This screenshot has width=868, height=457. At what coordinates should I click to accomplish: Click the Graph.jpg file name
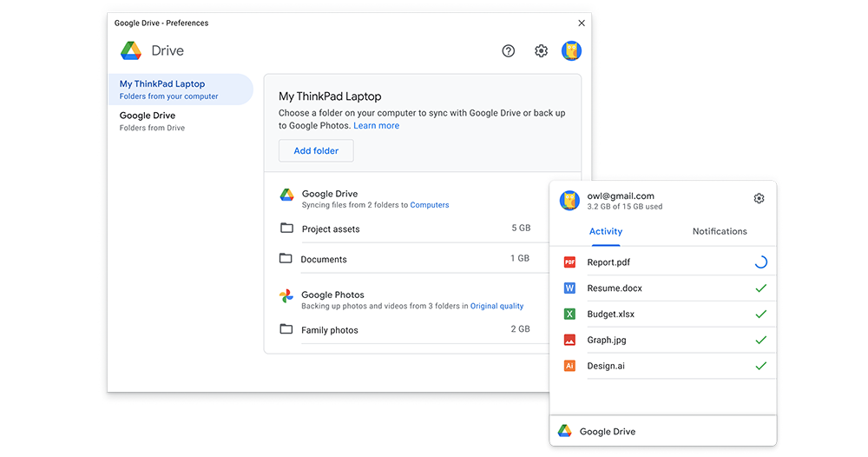(607, 340)
